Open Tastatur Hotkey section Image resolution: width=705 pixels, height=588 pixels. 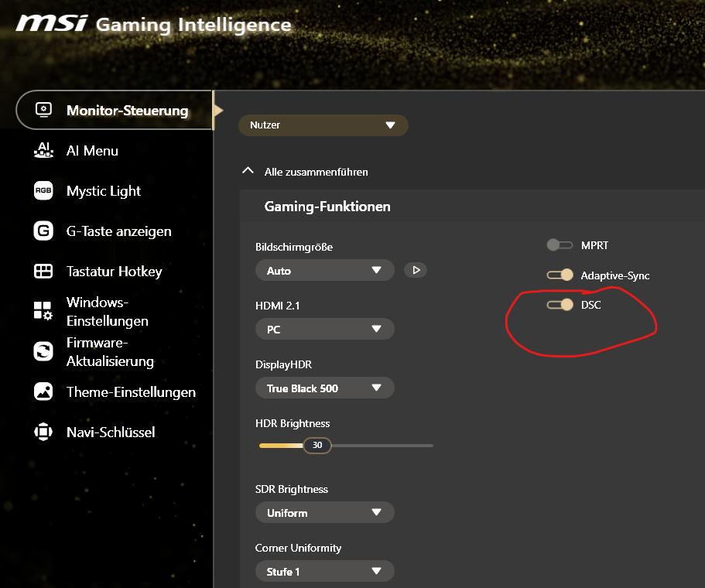point(115,272)
